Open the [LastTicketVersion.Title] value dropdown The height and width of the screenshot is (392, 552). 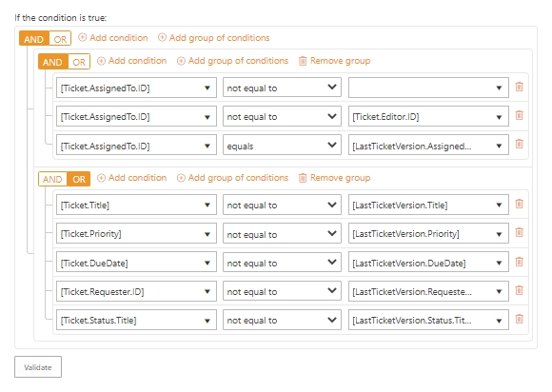point(428,205)
